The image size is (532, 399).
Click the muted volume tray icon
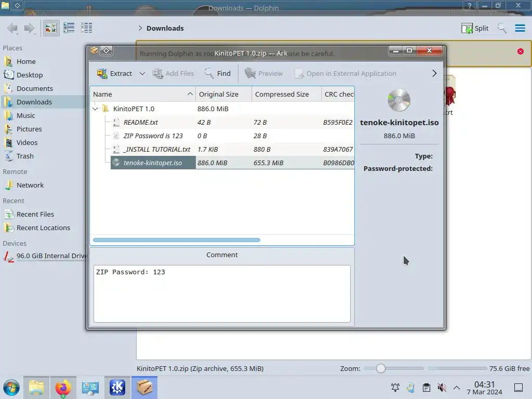click(442, 388)
